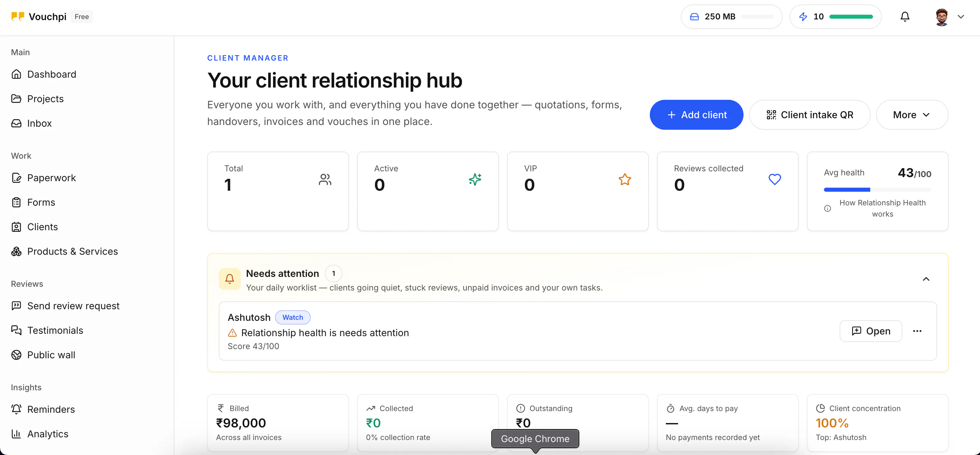
Task: Click Send review request icon
Action: tap(16, 306)
